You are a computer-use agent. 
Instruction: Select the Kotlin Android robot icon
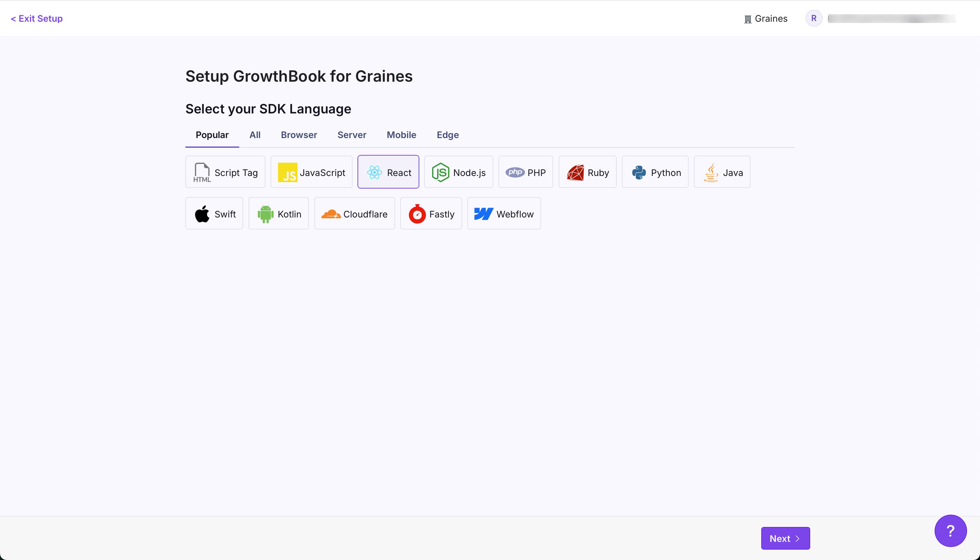click(x=265, y=214)
